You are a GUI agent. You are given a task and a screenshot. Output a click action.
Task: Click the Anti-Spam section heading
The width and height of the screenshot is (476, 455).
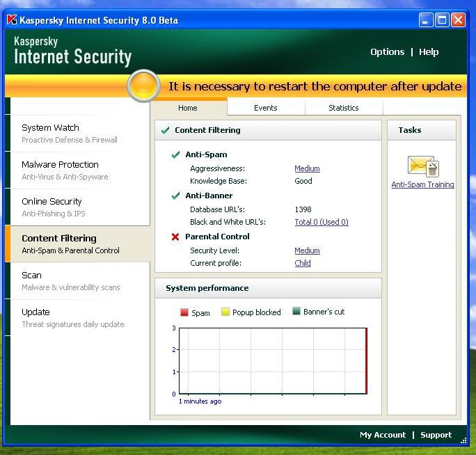[206, 154]
